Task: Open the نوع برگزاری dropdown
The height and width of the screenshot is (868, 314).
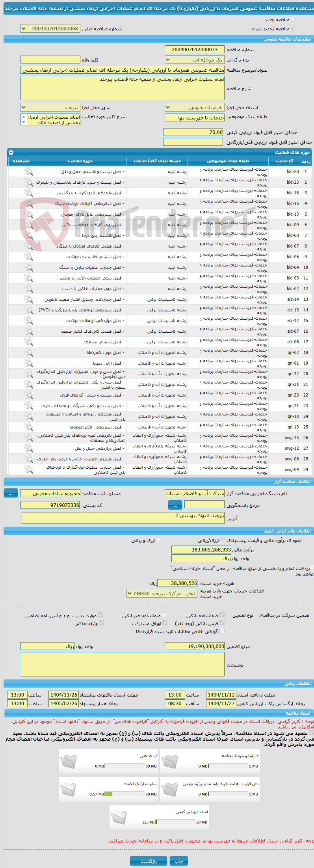Action: click(194, 60)
